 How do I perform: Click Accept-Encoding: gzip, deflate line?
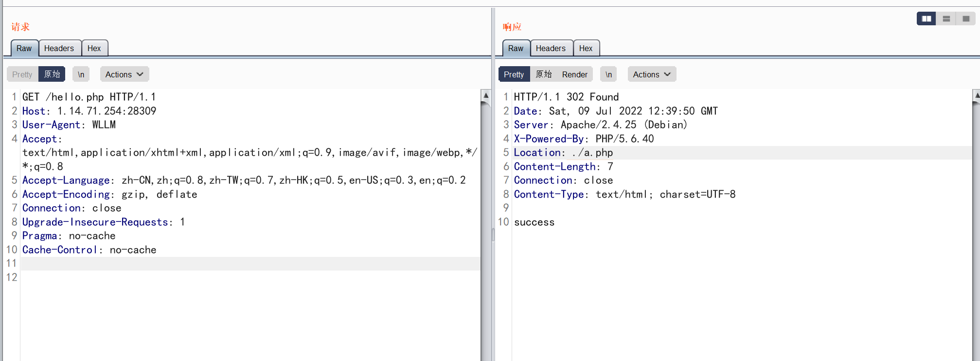(110, 194)
